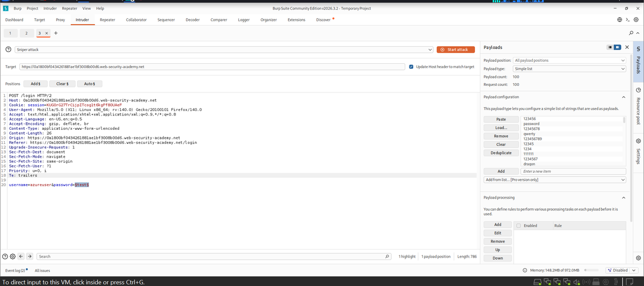Image resolution: width=644 pixels, height=286 pixels.
Task: Click the Auto § button
Action: 90,84
